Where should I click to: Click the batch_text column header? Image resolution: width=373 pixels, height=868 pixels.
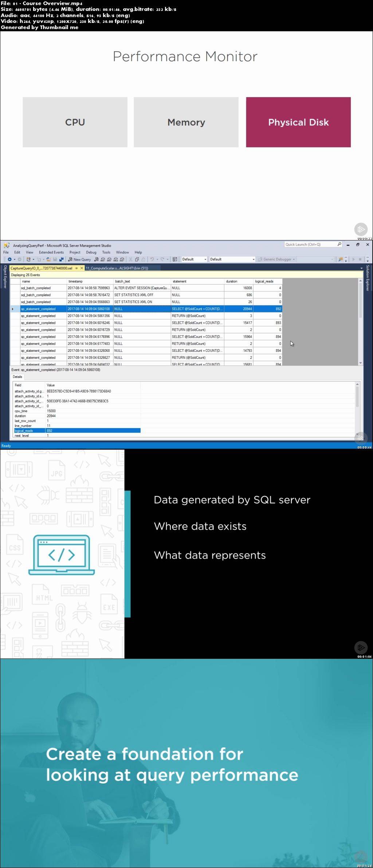(x=142, y=281)
